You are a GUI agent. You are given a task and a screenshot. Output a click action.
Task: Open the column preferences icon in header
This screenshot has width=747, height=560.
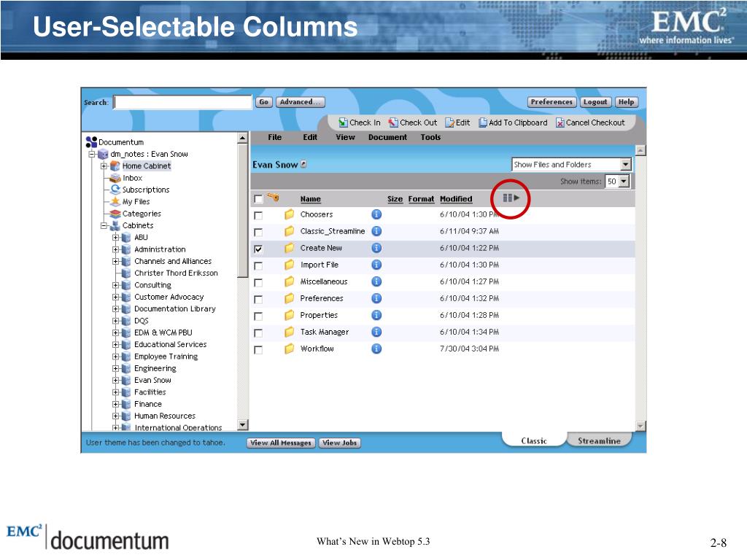pyautogui.click(x=511, y=198)
